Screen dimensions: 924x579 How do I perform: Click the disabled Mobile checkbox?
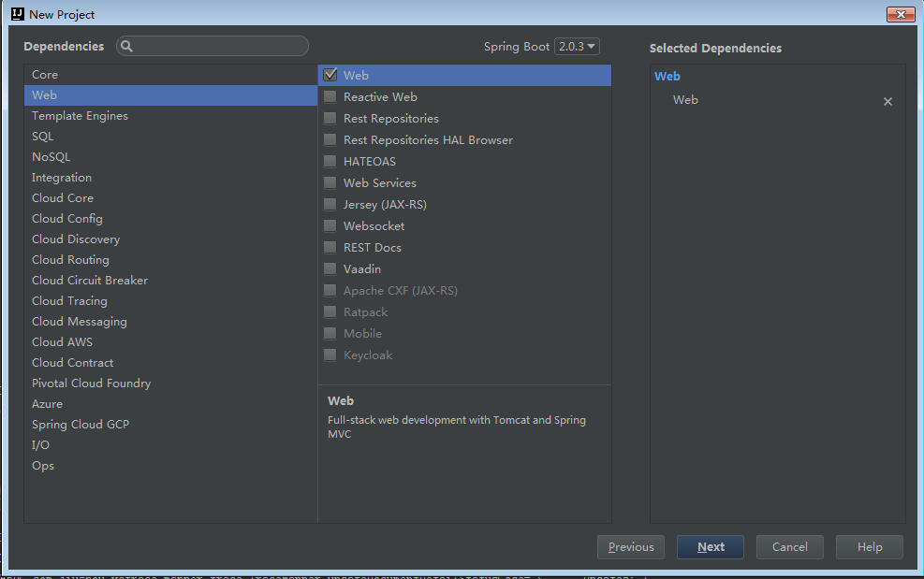pos(330,333)
